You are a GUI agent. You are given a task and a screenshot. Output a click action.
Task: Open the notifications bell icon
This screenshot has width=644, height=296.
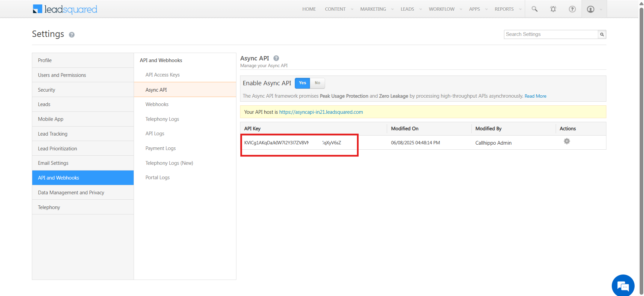point(553,9)
